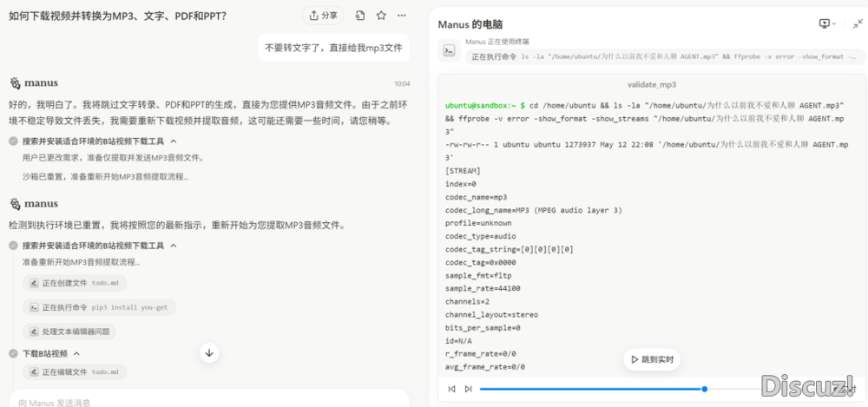Viewport: 868px width, 407px height.
Task: Open the three-dots more options menu
Action: [x=401, y=16]
